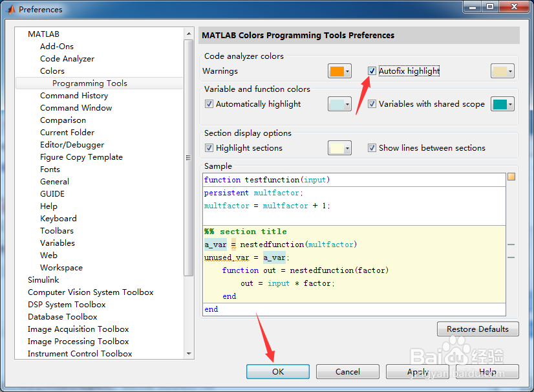Open Keyboard preferences

[x=58, y=218]
